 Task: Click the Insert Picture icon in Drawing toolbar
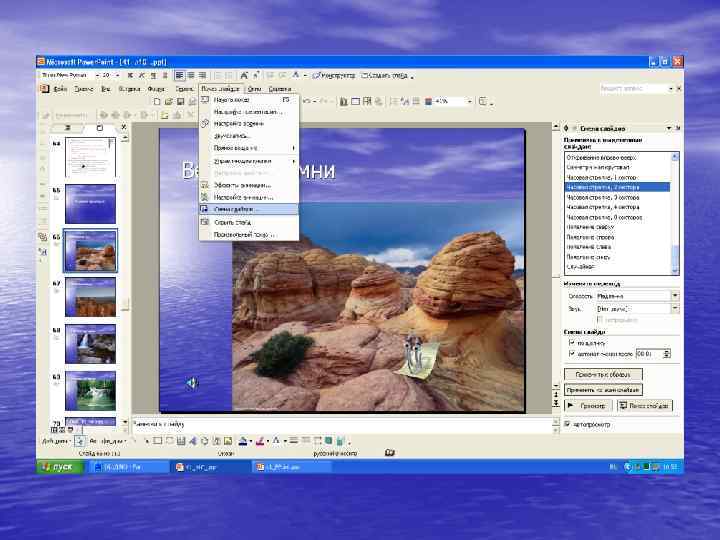tap(228, 441)
